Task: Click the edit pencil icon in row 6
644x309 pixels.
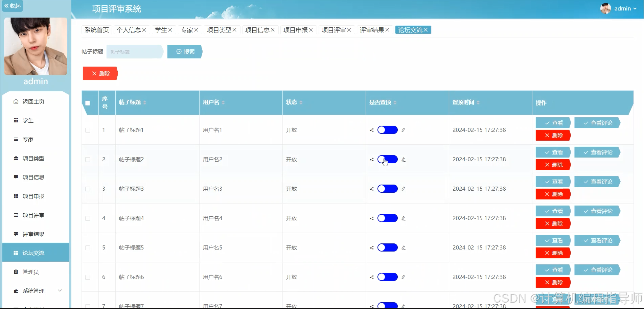Action: [x=404, y=277]
